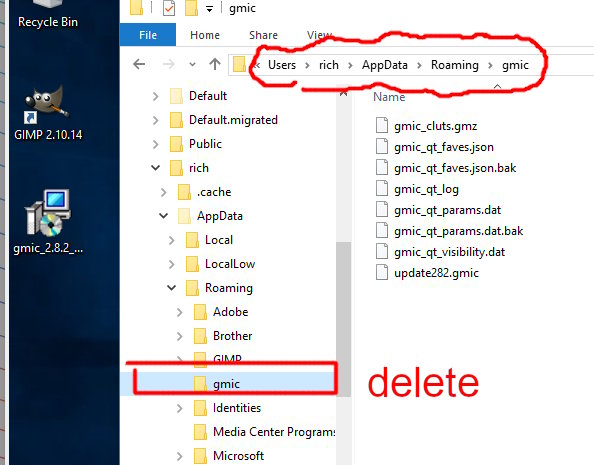Screen dimensions: 594x465
Task: Select the gmic_2.8.2 installer desktop icon
Action: (48, 222)
